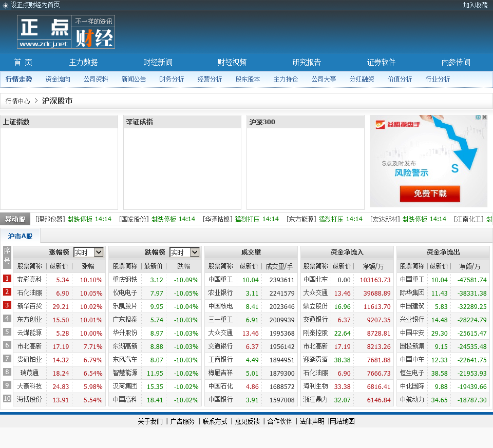Open stock 乐凯胶片 in 跌幅榜
493x448 pixels.
pos(125,306)
